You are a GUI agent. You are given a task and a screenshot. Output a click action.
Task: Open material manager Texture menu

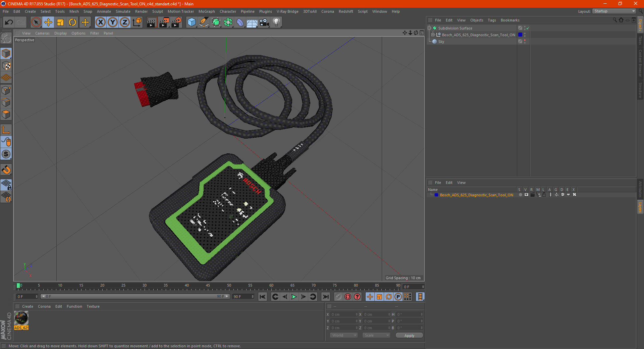click(x=93, y=306)
